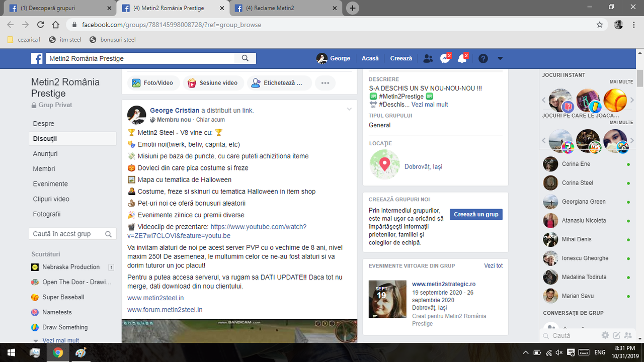Click the browser back arrow
This screenshot has width=644, height=362.
tap(11, 25)
